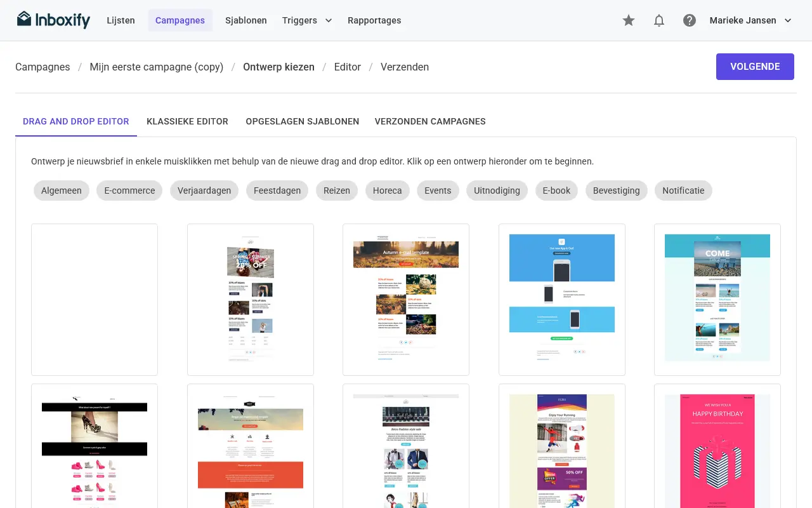Open notifications bell icon
This screenshot has width=812, height=508.
(x=659, y=20)
